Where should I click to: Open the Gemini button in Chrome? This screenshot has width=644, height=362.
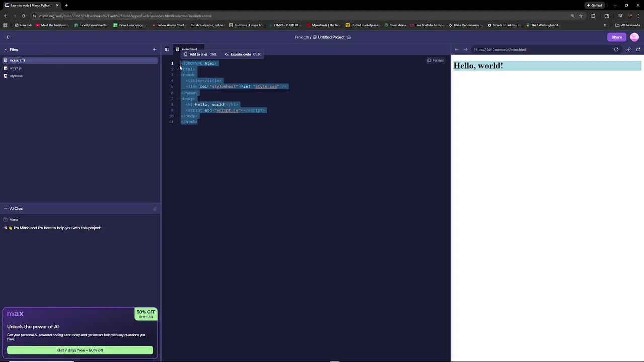(x=594, y=5)
